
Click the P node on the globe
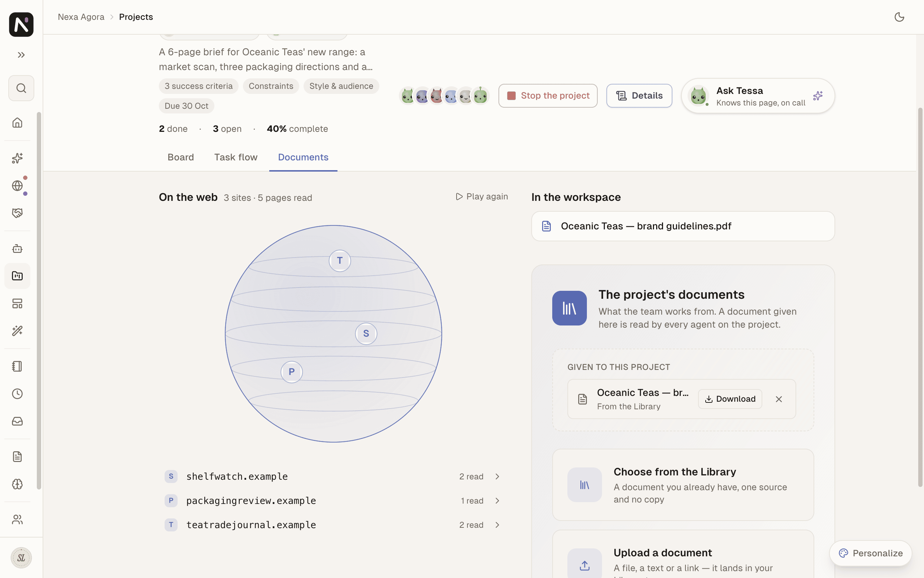(292, 372)
